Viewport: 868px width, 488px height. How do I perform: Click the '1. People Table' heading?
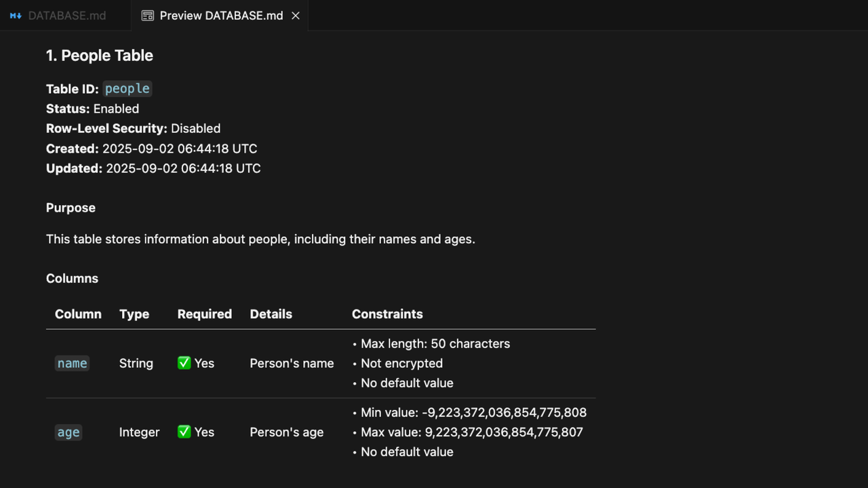click(x=100, y=56)
